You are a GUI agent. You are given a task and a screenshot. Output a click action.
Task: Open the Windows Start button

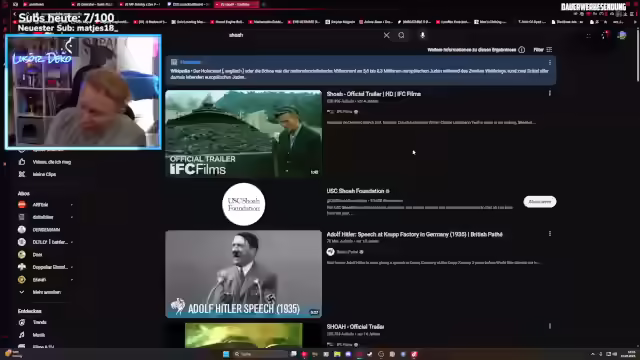tap(226, 354)
